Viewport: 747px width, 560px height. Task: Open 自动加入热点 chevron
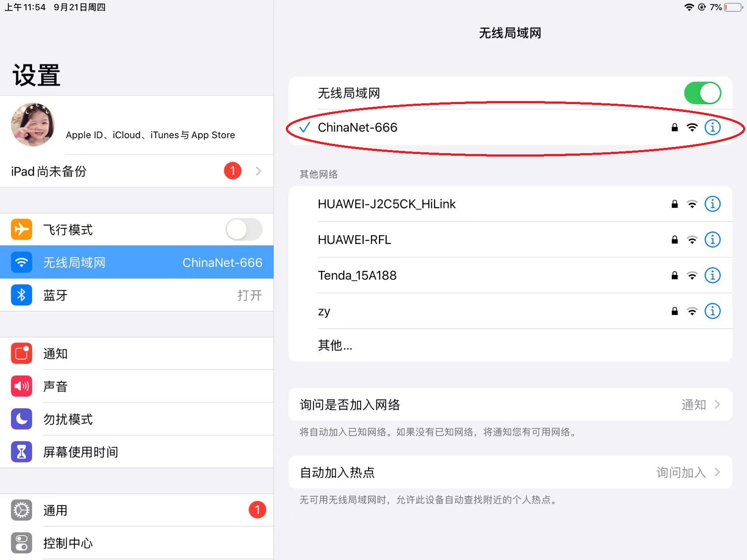pyautogui.click(x=717, y=472)
